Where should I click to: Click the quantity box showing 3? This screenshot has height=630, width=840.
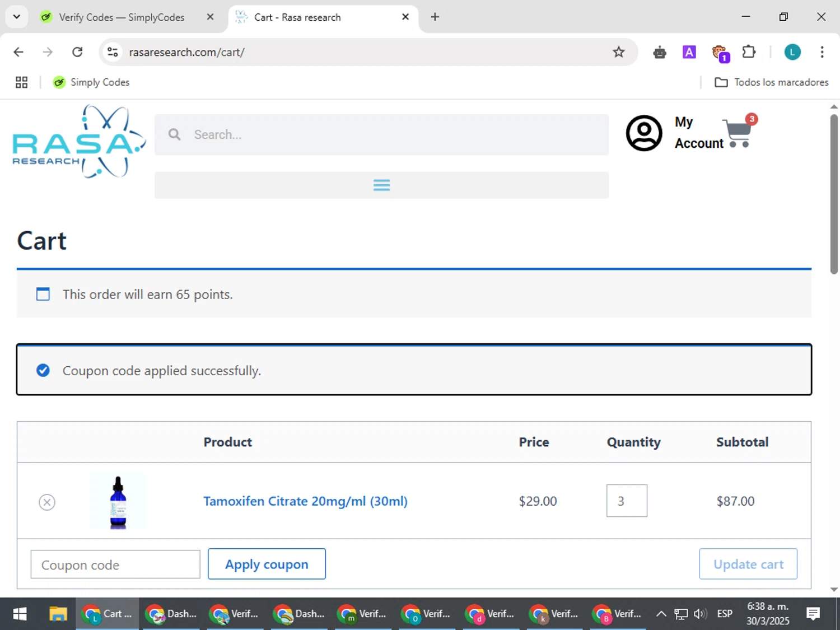pos(627,501)
